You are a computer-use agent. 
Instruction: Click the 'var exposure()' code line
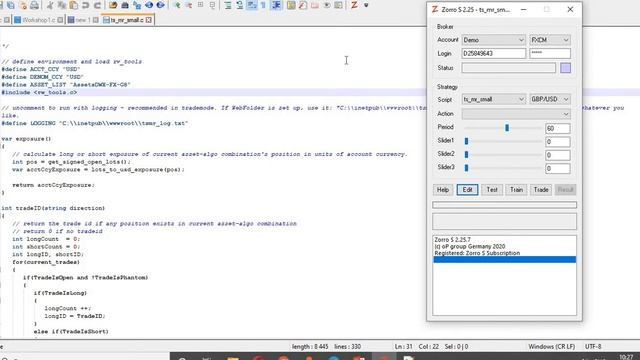[x=26, y=139]
